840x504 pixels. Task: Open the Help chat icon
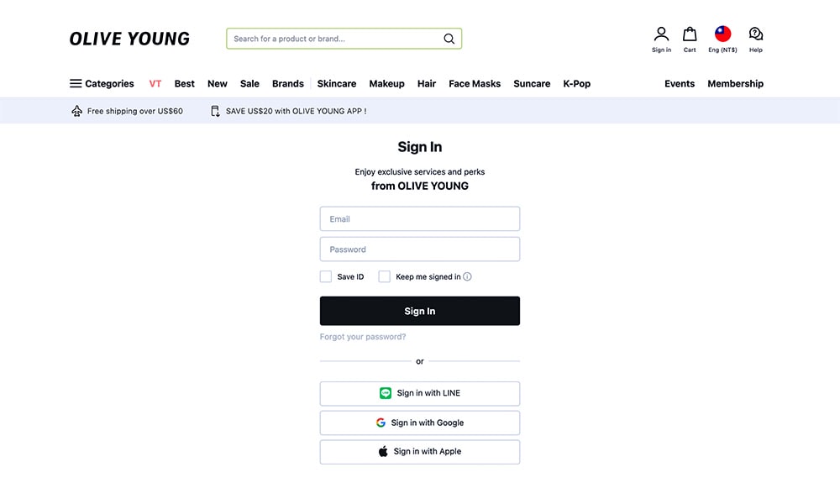click(x=756, y=34)
